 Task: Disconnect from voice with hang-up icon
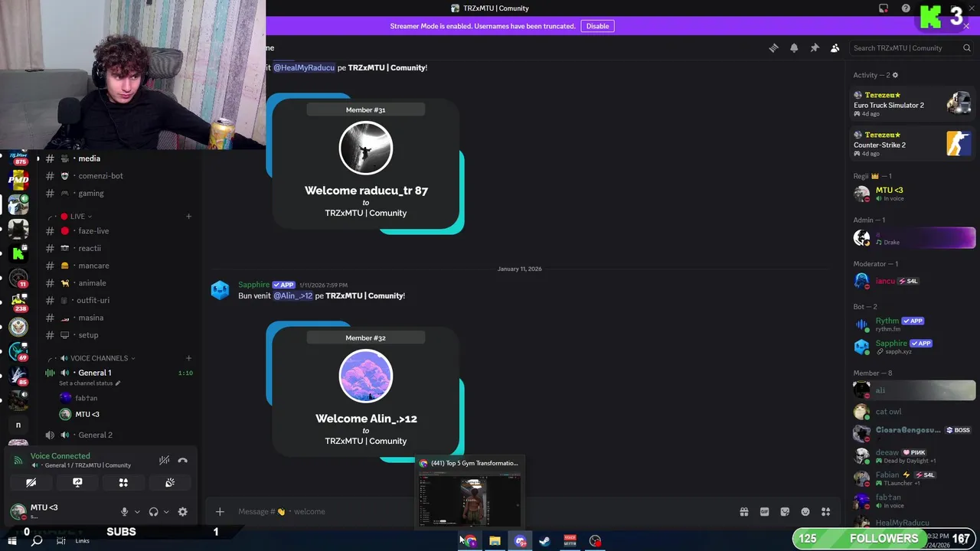point(182,460)
